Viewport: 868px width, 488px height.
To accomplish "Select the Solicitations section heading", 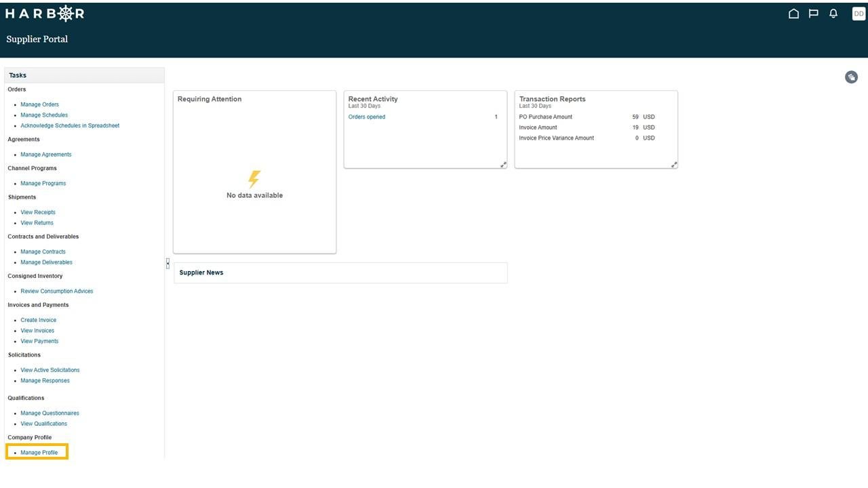I will coord(24,355).
